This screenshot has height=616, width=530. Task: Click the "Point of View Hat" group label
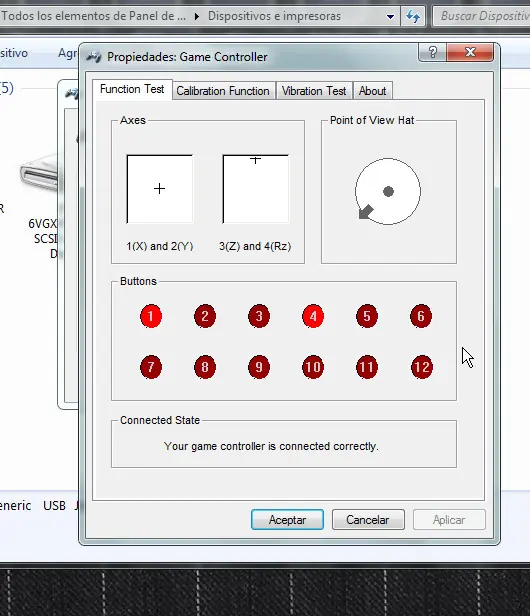tap(372, 120)
